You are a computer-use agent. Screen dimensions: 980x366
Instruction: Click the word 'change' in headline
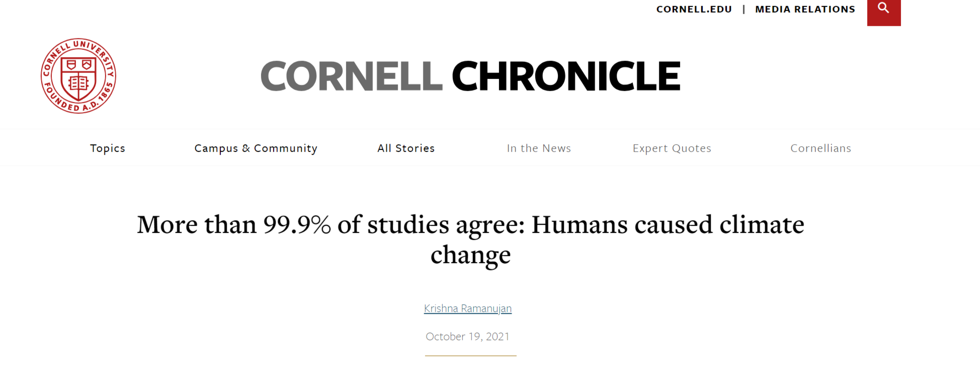click(470, 255)
